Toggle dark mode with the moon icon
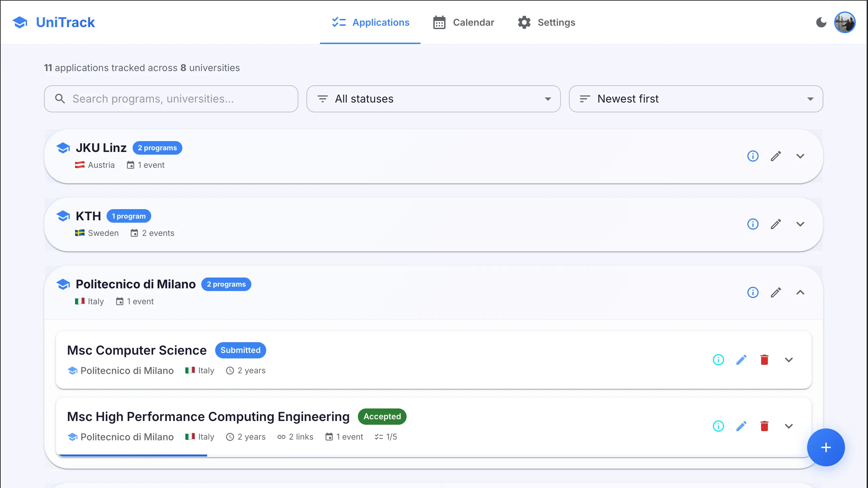The image size is (868, 488). (821, 22)
